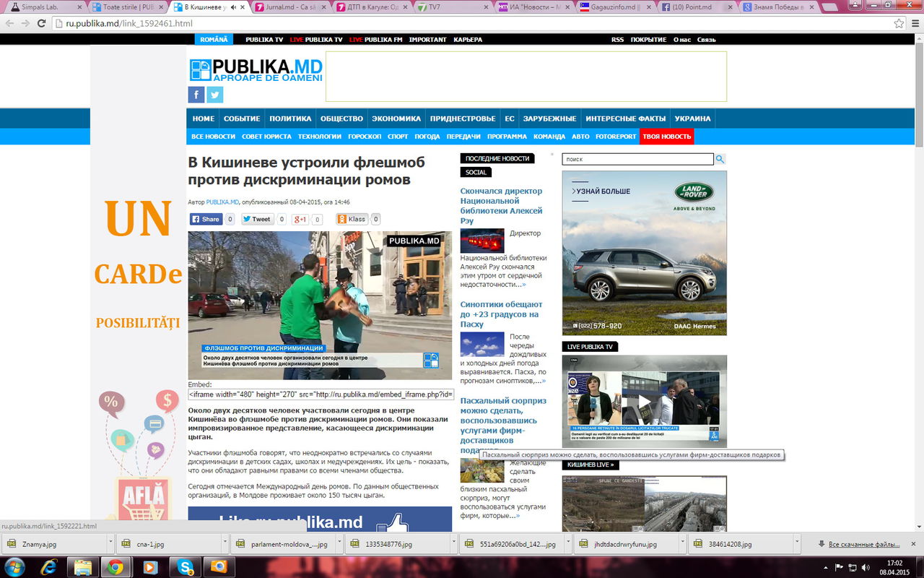This screenshot has height=578, width=924.
Task: Open Publika's Twitter page icon
Action: tap(215, 95)
